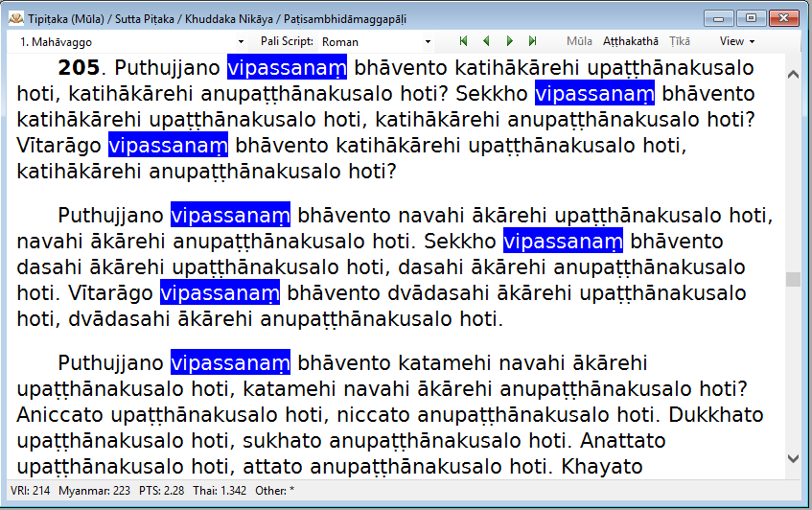This screenshot has height=510, width=812.
Task: Click the Ṭīkā sub-commentary button
Action: pyautogui.click(x=681, y=41)
